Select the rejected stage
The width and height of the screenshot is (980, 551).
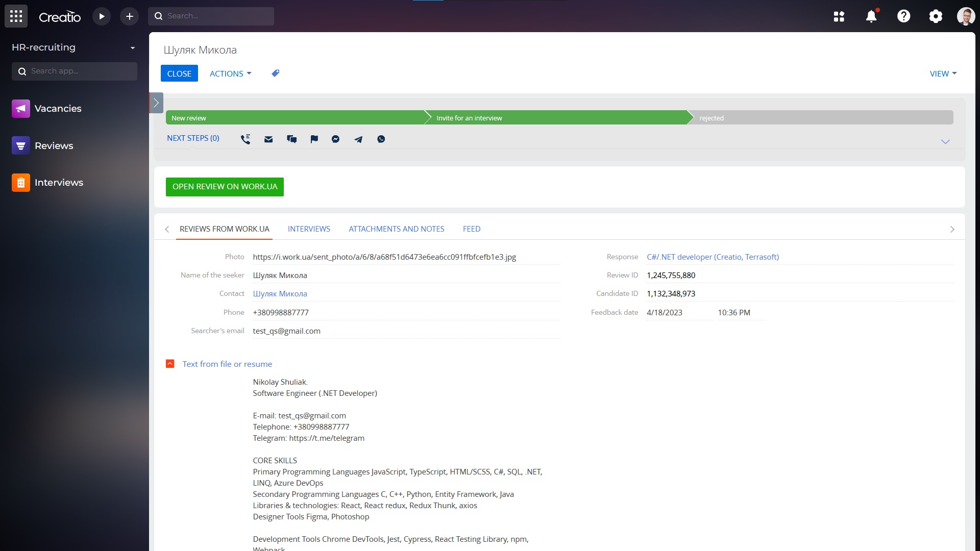(x=822, y=118)
